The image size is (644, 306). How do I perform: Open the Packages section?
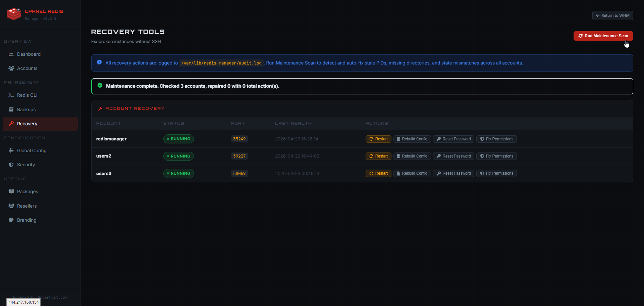pos(28,191)
